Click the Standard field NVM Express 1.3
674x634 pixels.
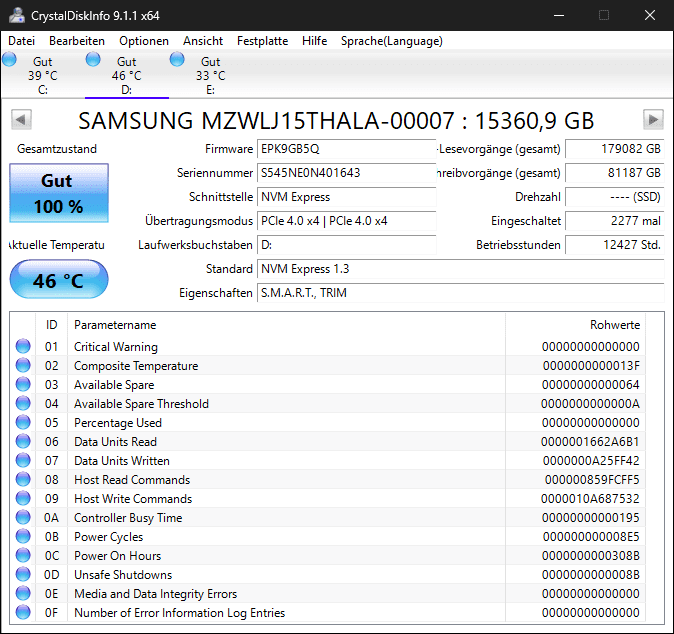461,269
